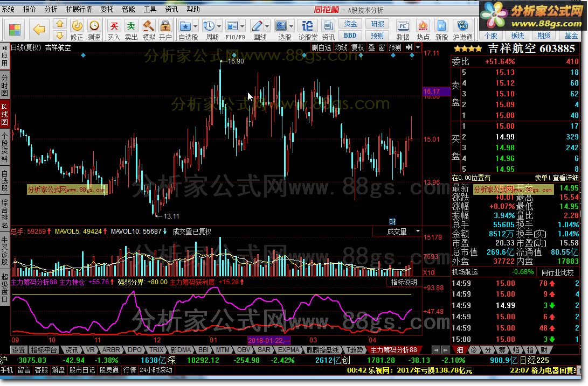Open the 资讯 news toolbar icon
This screenshot has height=386, width=588.
(328, 30)
